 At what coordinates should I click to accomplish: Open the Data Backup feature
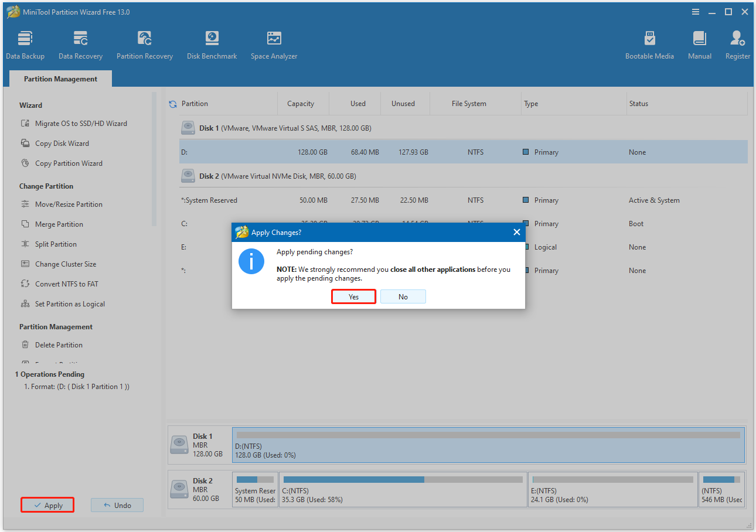pyautogui.click(x=25, y=44)
